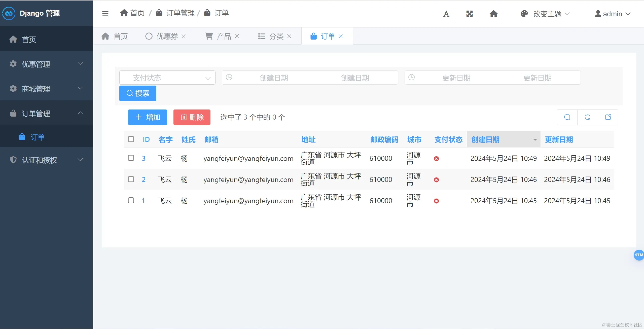Click the home icon in the top-right toolbar
The image size is (644, 329).
493,14
